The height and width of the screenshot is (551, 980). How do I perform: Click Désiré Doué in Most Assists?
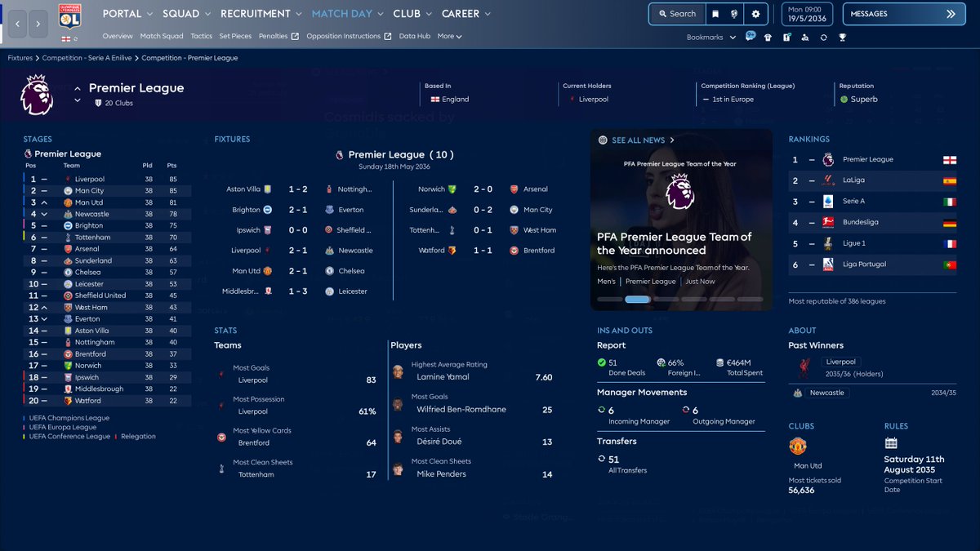(439, 442)
